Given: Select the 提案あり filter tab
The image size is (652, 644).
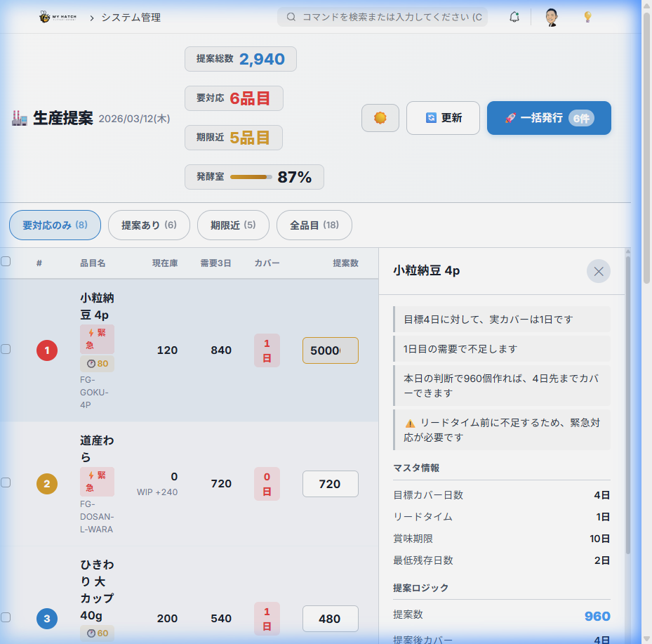Looking at the screenshot, I should click(149, 225).
